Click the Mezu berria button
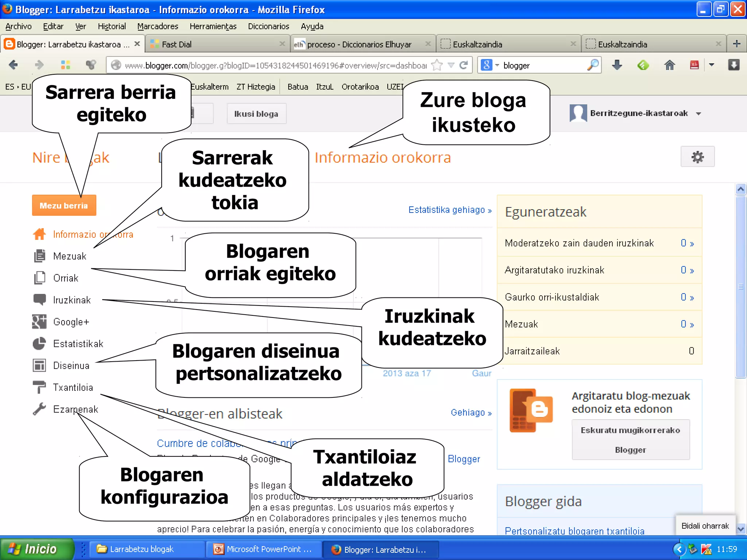 point(64,205)
